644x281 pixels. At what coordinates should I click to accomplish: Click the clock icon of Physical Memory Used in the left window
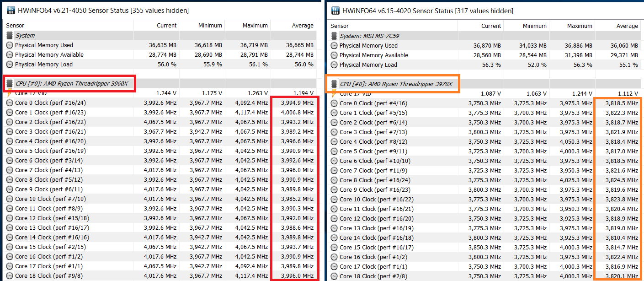point(10,45)
